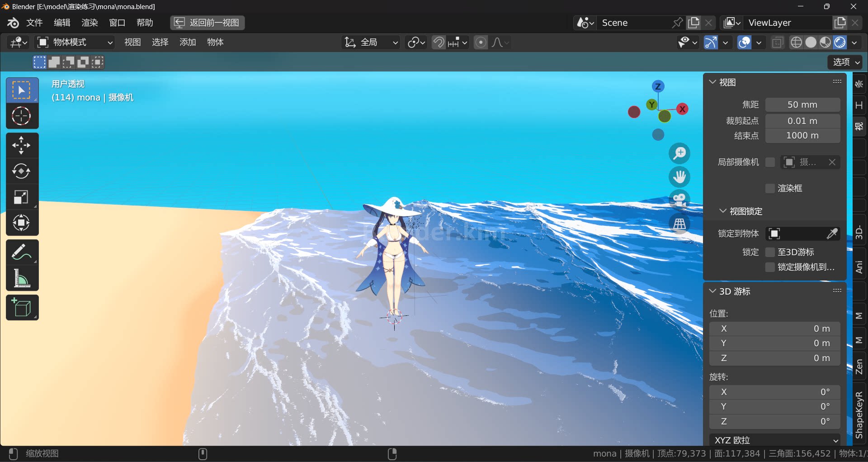Click the zoom view magnifier gizmo
This screenshot has height=462, width=868.
(x=679, y=153)
